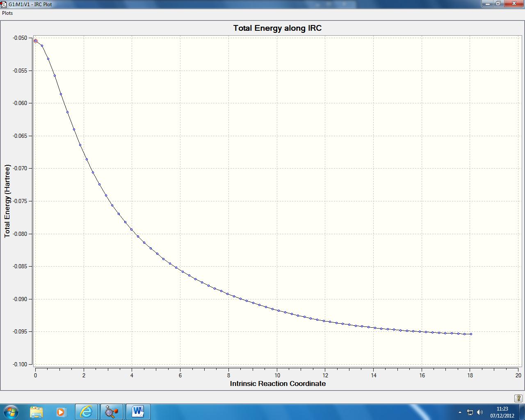Image resolution: width=525 pixels, height=420 pixels.
Task: Click the "Intrinsic Reaction Coordinate" axis label
Action: [278, 383]
